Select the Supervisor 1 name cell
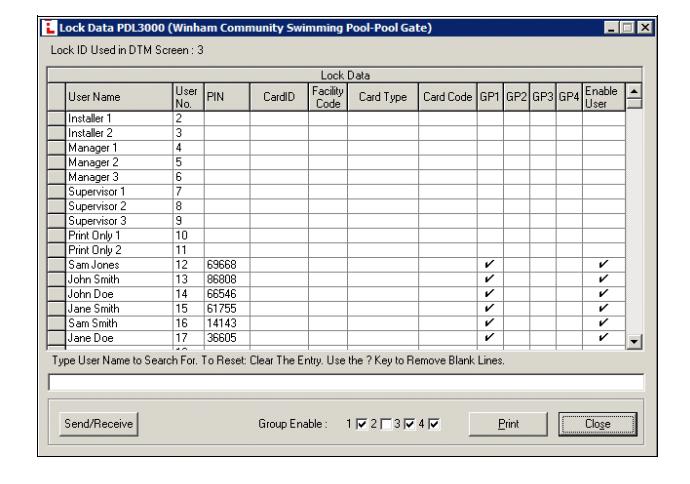 pyautogui.click(x=119, y=191)
